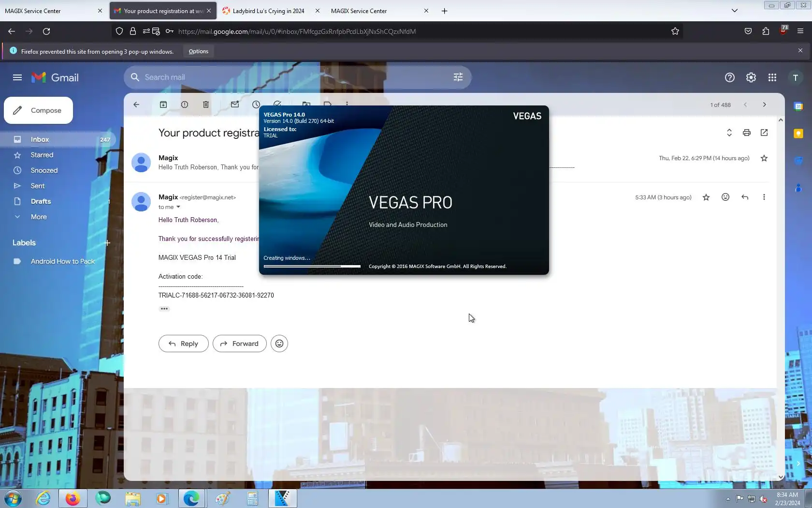Go to the newer conversation arrow

(745, 105)
